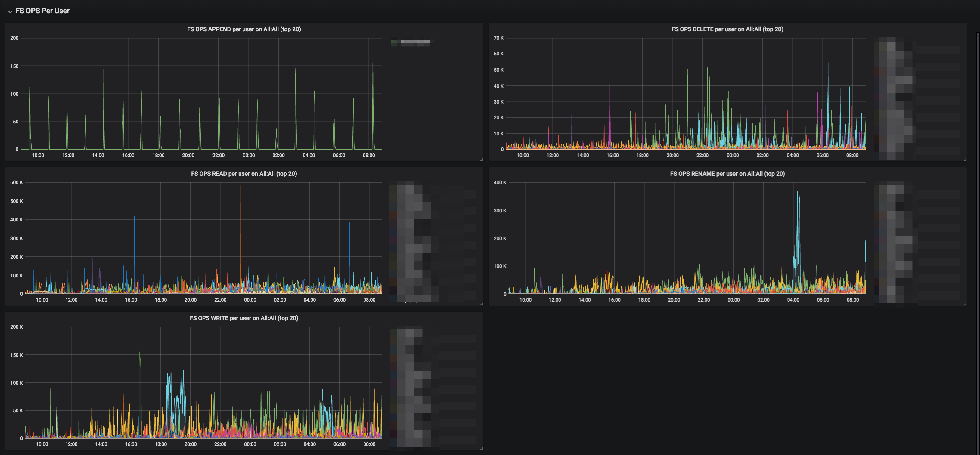This screenshot has width=980, height=455.
Task: Toggle the APPEND panel legend series label
Action: pyautogui.click(x=415, y=42)
